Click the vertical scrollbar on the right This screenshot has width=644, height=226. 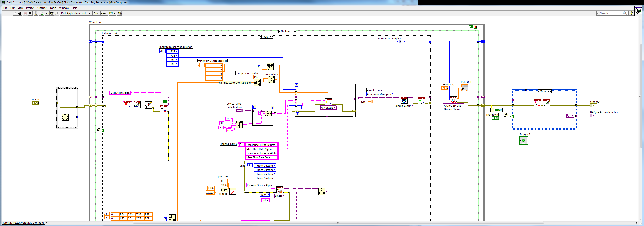(640, 96)
